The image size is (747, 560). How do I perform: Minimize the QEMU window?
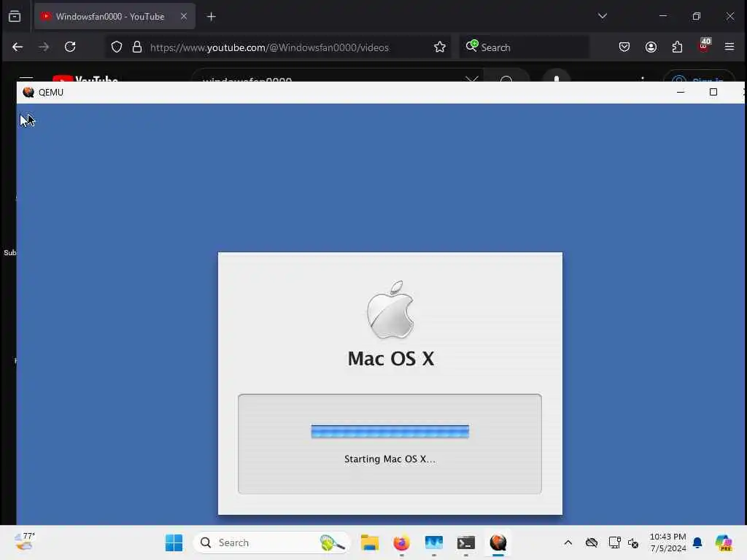681,92
